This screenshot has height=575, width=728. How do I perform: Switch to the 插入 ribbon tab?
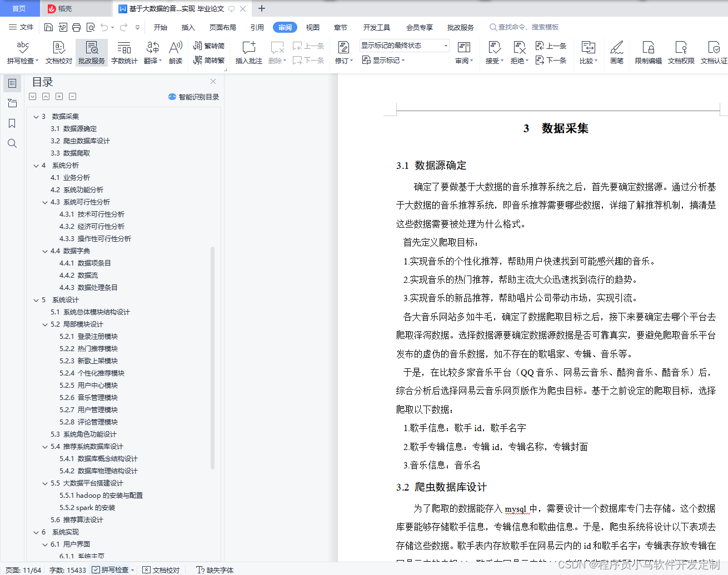(x=188, y=27)
